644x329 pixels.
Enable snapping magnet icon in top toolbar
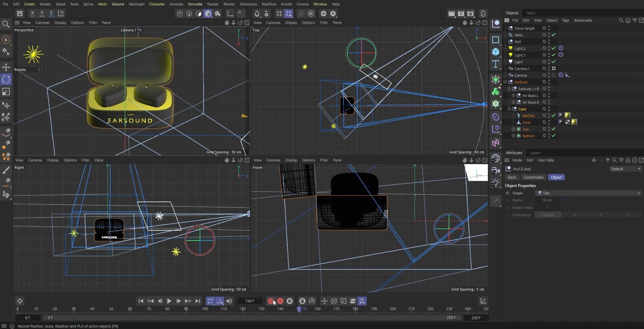[257, 14]
